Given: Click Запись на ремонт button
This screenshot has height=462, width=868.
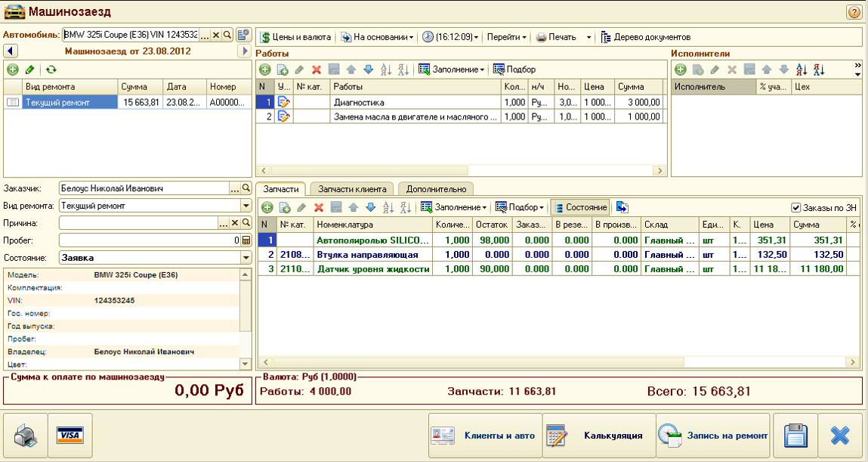Looking at the screenshot, I should (713, 436).
